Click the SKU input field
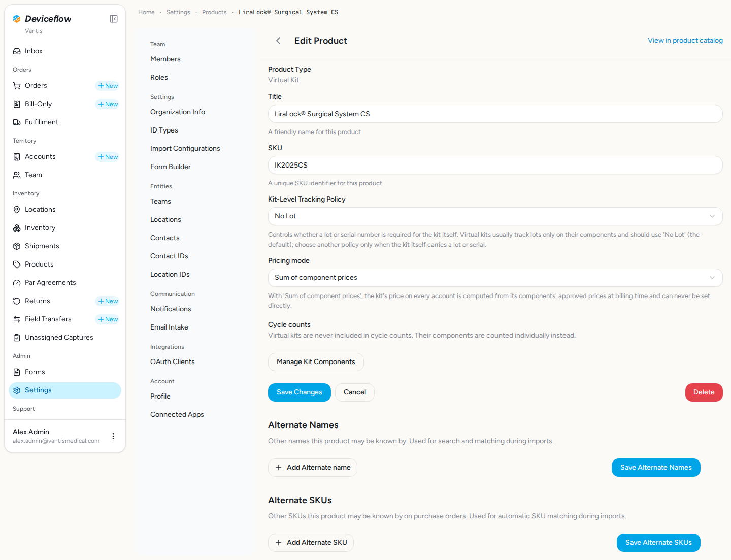Screen dimensions: 731x560 point(495,165)
